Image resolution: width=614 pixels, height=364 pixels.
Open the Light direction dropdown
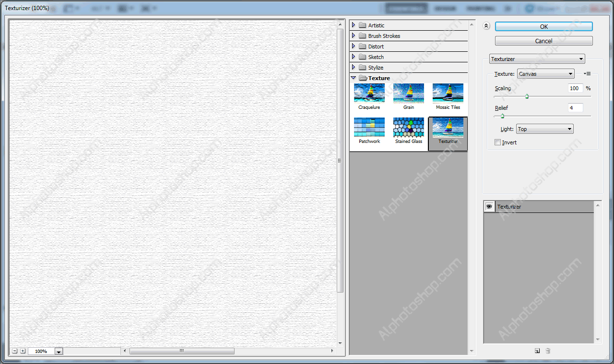click(x=544, y=129)
